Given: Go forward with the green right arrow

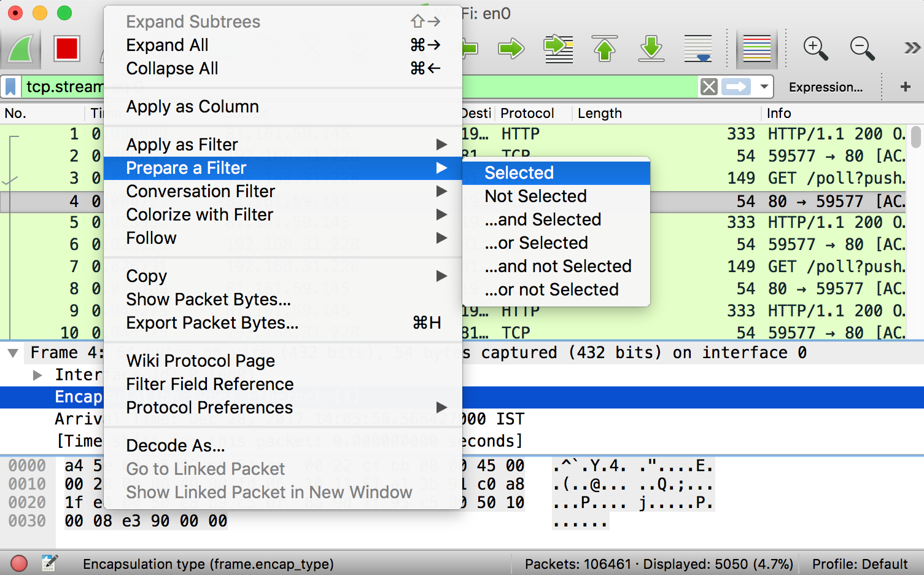Looking at the screenshot, I should click(511, 48).
